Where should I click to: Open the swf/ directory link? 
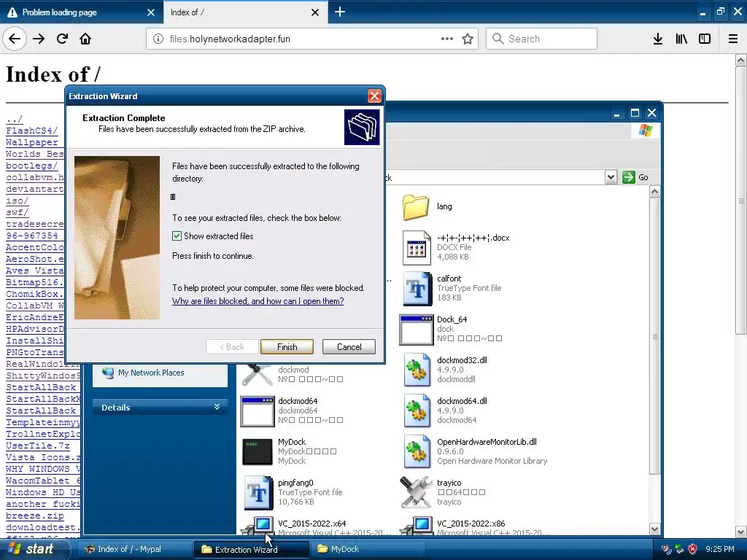point(18,212)
